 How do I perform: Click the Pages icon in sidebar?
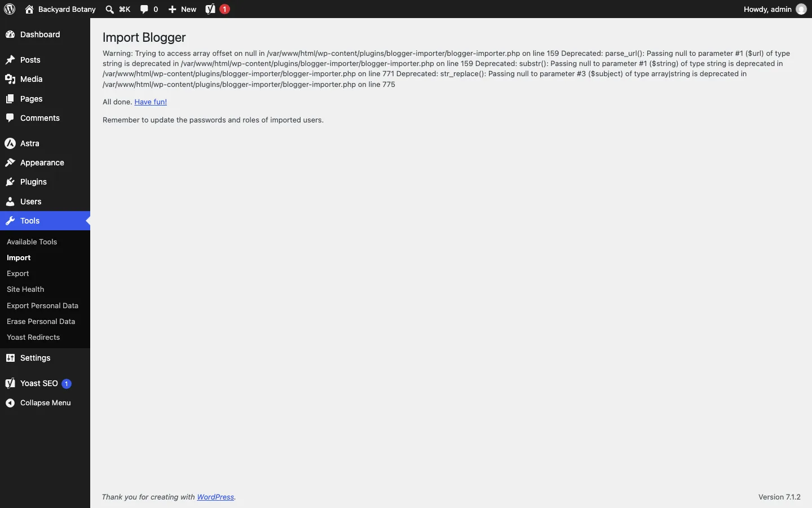coord(10,99)
